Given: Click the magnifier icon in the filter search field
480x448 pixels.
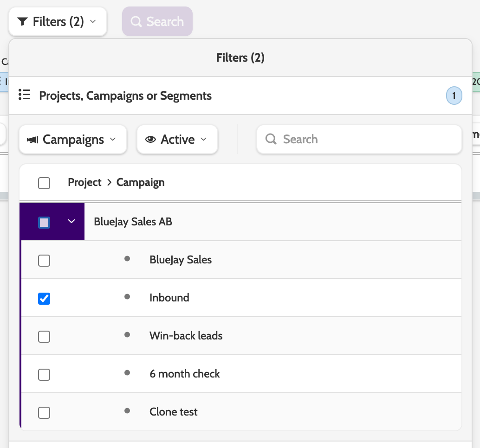Looking at the screenshot, I should pos(271,139).
